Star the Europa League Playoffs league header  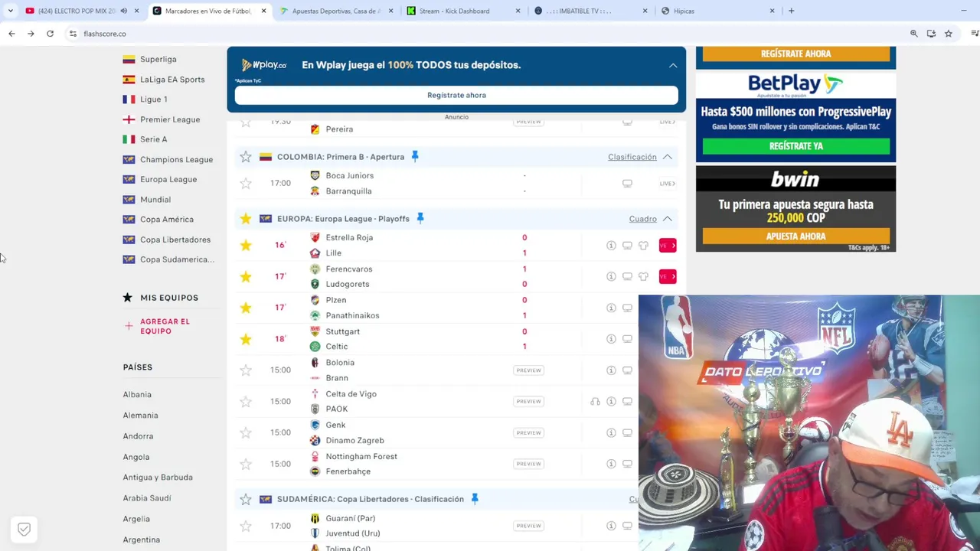pyautogui.click(x=246, y=219)
